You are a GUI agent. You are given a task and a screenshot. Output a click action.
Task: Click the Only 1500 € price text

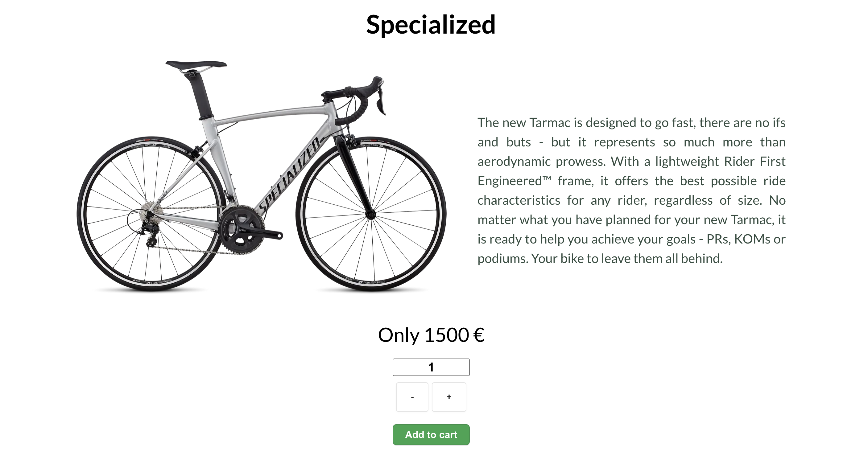click(x=431, y=335)
